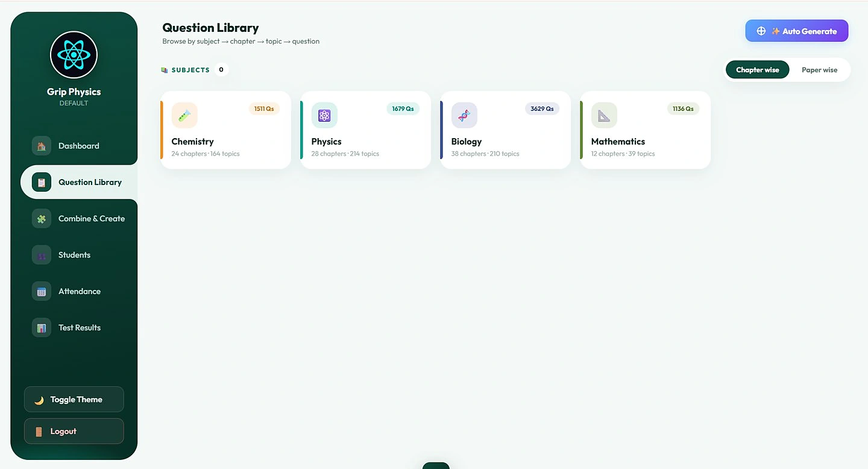The height and width of the screenshot is (469, 868).
Task: Click the Students sidebar icon
Action: (x=42, y=255)
